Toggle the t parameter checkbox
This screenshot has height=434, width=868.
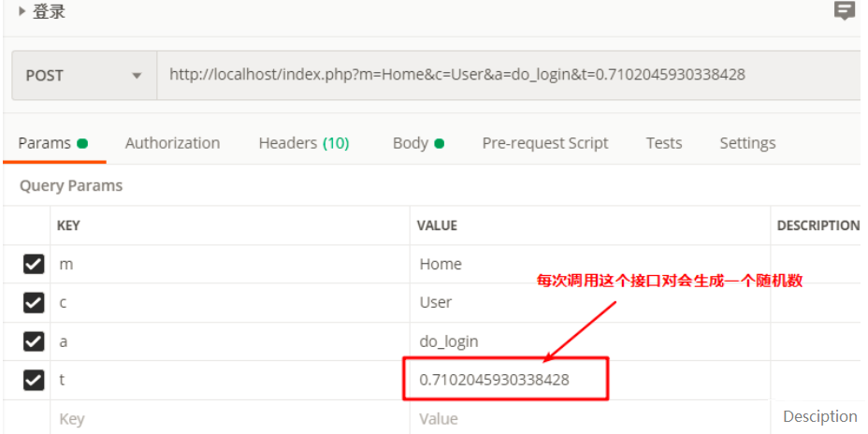pyautogui.click(x=34, y=380)
